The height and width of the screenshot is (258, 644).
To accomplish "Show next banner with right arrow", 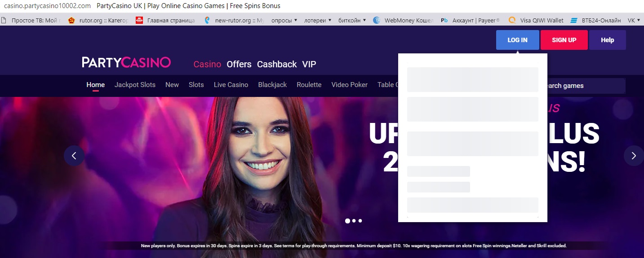I will click(634, 156).
